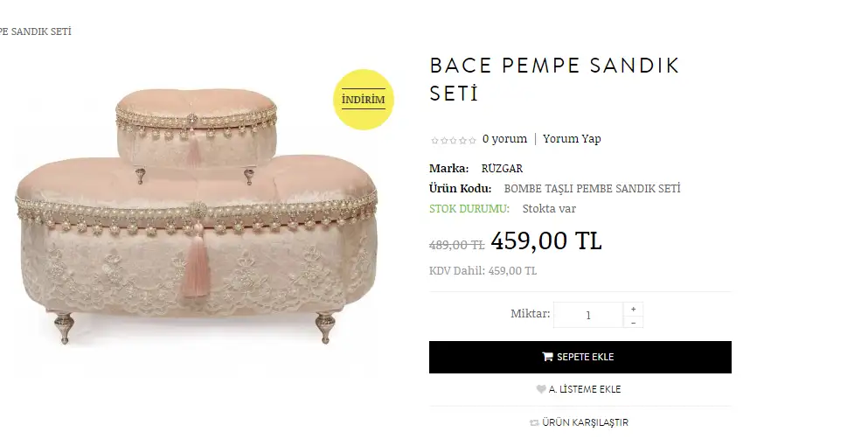Click the 459,00 TL sale price
This screenshot has height=439, width=868.
click(x=546, y=240)
